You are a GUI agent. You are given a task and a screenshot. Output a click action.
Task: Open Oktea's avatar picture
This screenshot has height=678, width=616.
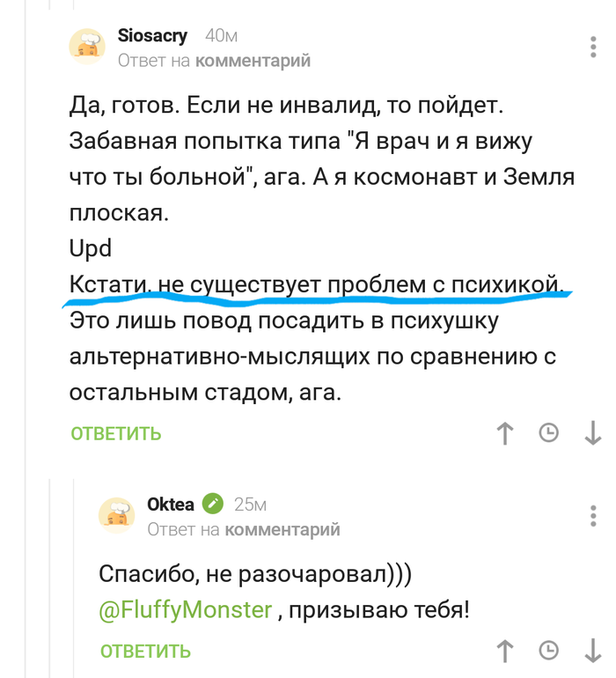[117, 515]
